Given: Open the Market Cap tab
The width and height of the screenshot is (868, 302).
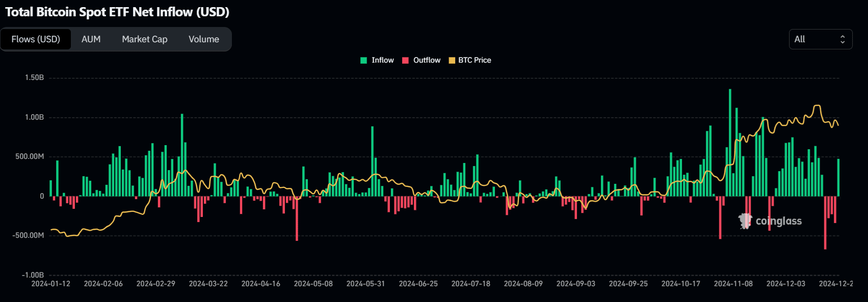Looking at the screenshot, I should click(145, 39).
